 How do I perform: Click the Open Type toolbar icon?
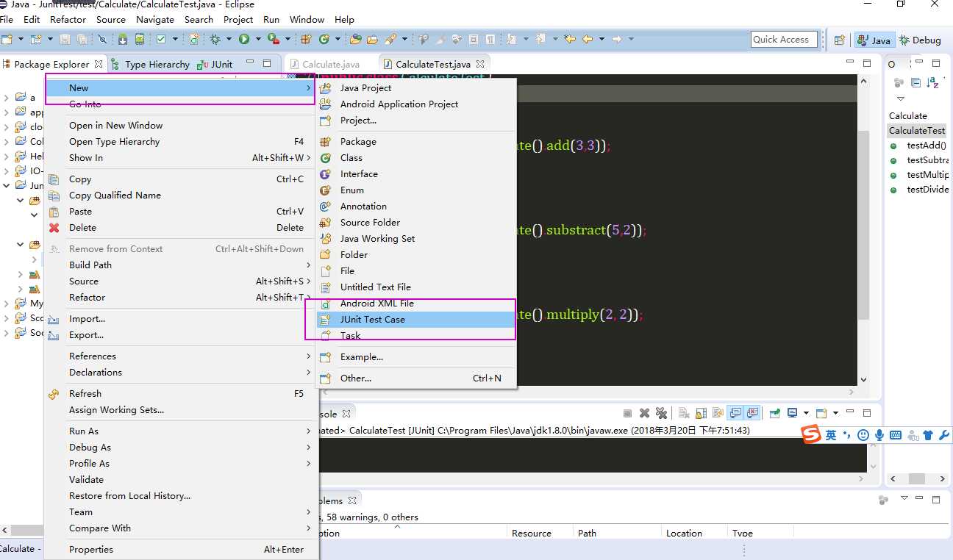[355, 39]
